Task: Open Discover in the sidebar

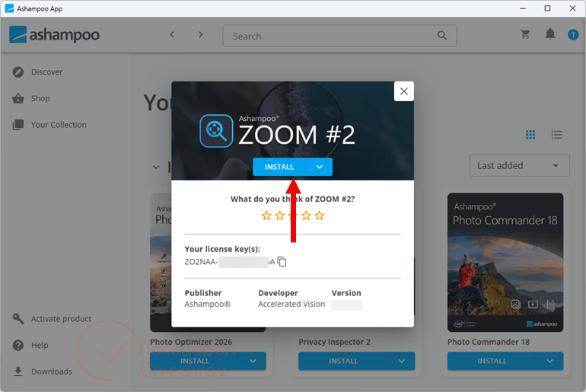Action: [46, 72]
